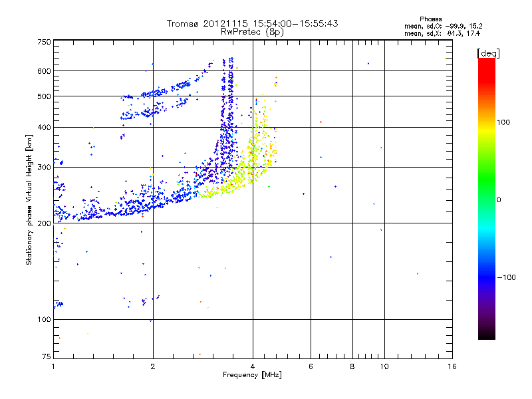Click the colorbar tick label '-100'

coord(507,277)
